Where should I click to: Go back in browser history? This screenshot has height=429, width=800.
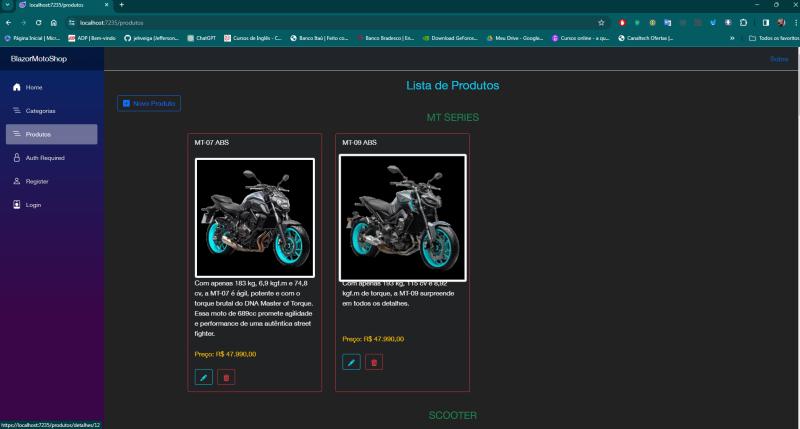(x=8, y=22)
